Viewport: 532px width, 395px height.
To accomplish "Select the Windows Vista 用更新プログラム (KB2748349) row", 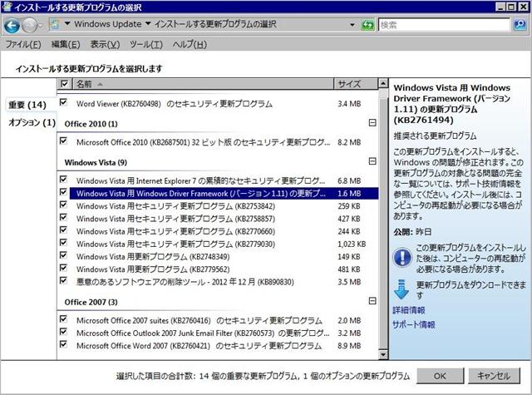I will (x=217, y=257).
